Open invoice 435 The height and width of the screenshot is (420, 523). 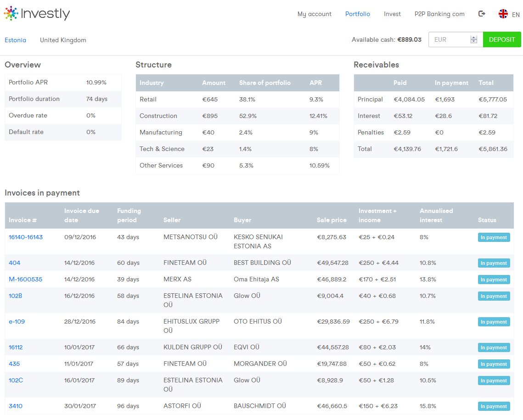pos(14,364)
